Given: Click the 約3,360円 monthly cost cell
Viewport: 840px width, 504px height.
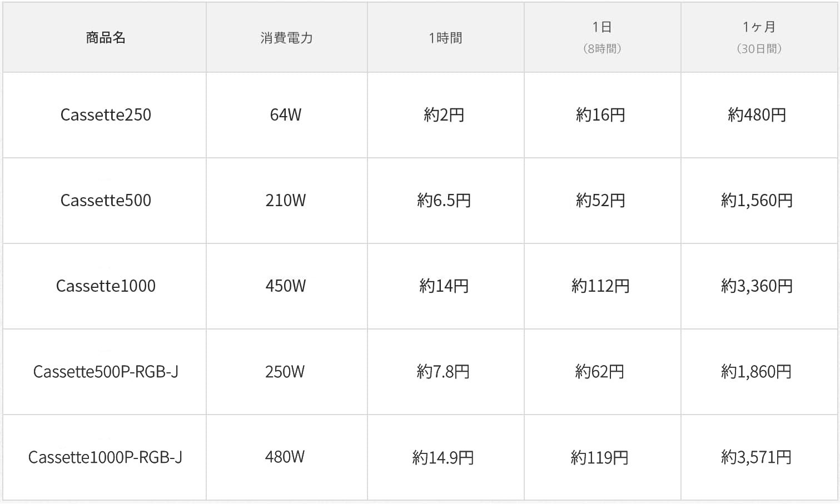Looking at the screenshot, I should tap(757, 286).
